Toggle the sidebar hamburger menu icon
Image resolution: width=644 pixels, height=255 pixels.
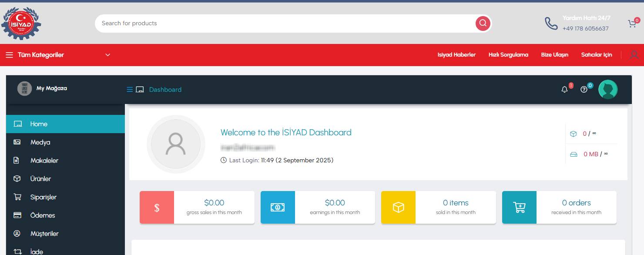(130, 90)
